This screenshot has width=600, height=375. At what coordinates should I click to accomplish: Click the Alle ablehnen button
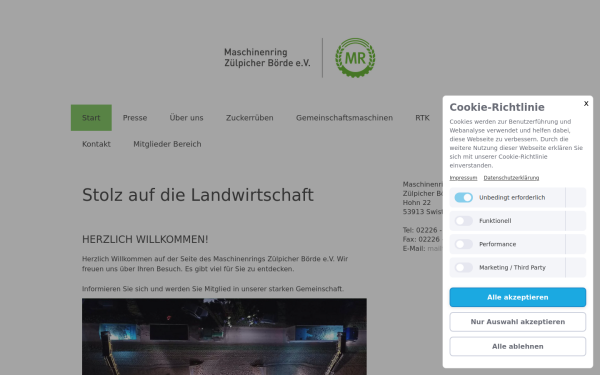point(517,346)
